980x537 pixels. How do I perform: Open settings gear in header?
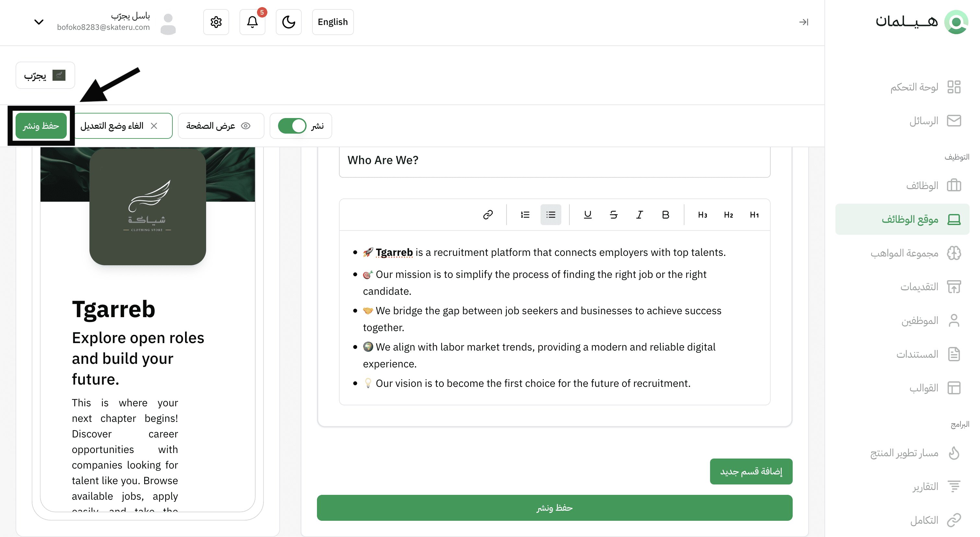click(216, 22)
